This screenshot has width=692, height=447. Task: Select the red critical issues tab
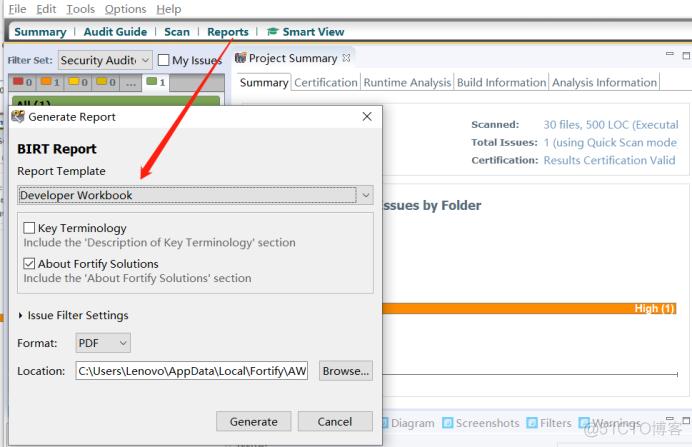pos(23,82)
